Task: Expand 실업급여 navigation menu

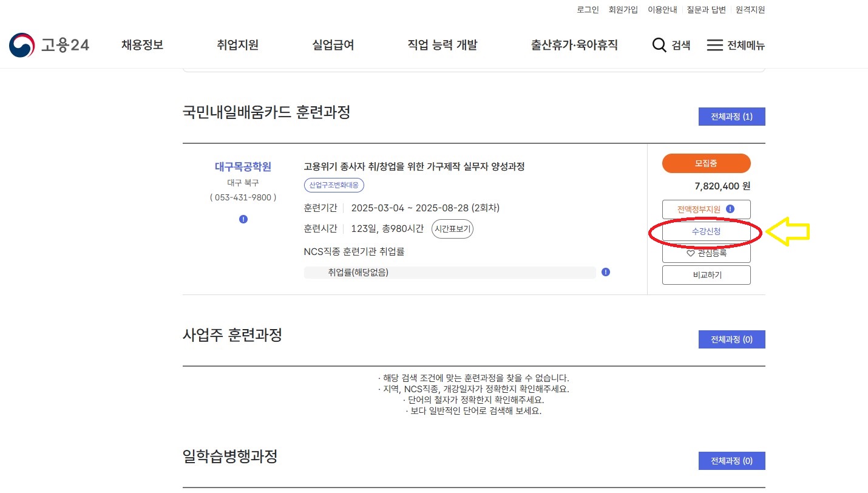Action: [x=333, y=45]
